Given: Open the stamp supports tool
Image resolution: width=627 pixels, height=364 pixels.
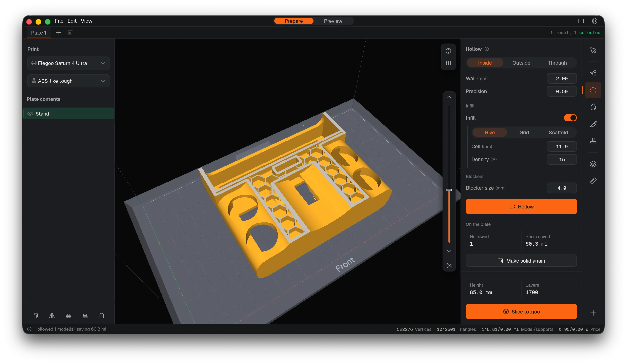Looking at the screenshot, I should coord(593,141).
